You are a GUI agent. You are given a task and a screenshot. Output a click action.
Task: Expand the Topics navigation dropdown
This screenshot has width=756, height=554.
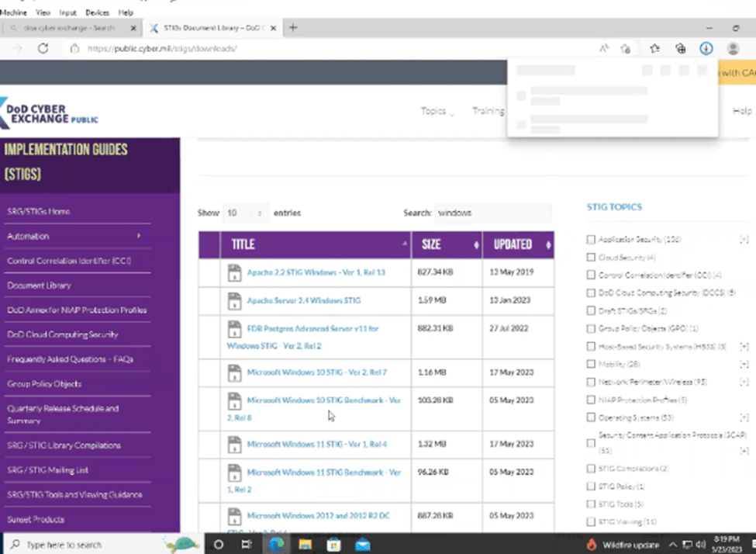pyautogui.click(x=437, y=112)
